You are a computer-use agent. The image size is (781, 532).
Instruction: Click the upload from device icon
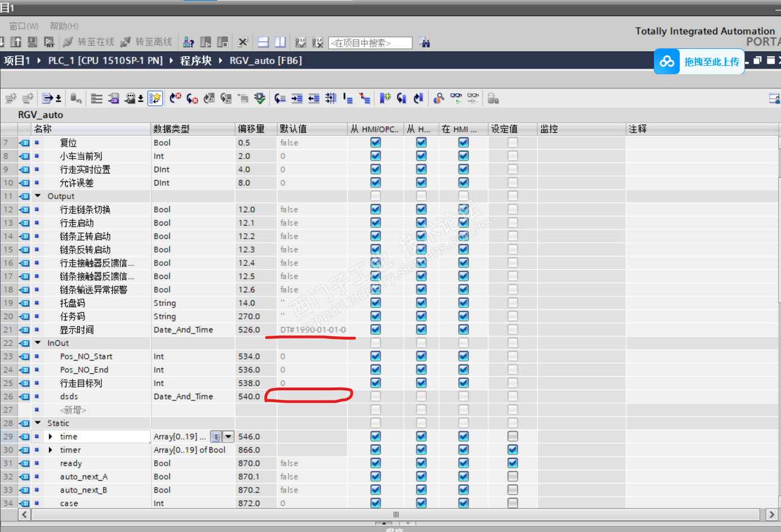tap(16, 42)
